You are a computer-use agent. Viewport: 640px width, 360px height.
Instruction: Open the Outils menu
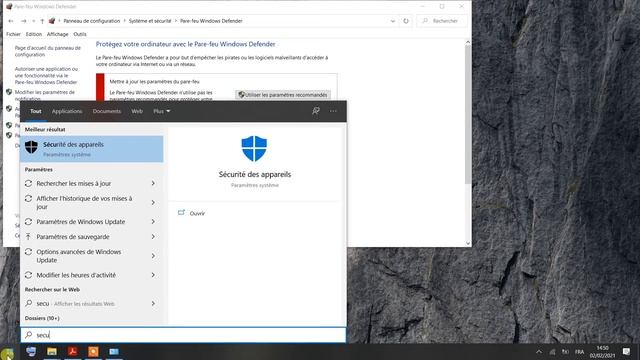80,34
